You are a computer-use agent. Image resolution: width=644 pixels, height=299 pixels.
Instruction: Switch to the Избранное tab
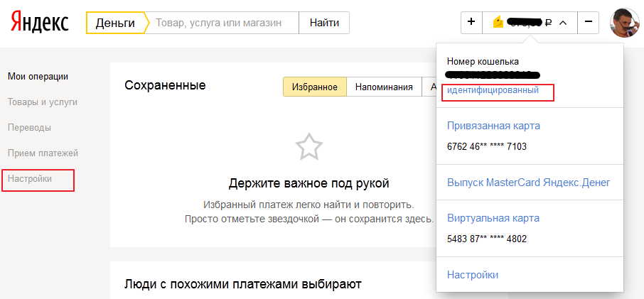(314, 87)
